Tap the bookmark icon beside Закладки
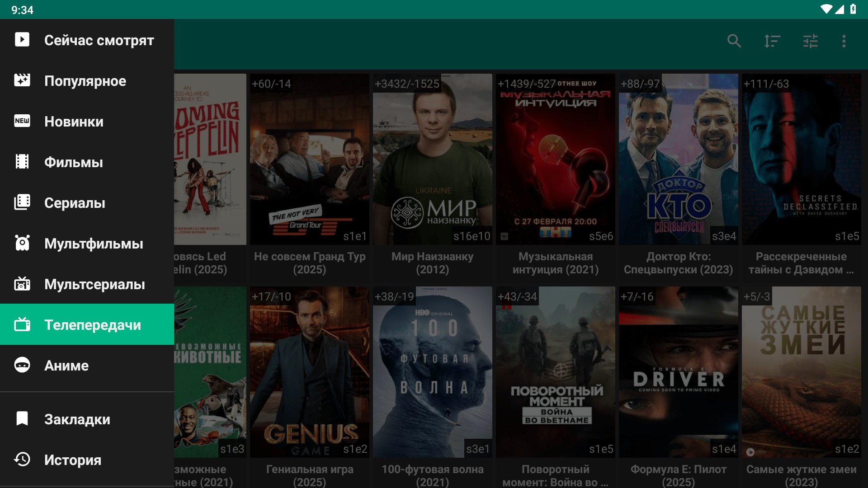The height and width of the screenshot is (488, 868). click(22, 419)
